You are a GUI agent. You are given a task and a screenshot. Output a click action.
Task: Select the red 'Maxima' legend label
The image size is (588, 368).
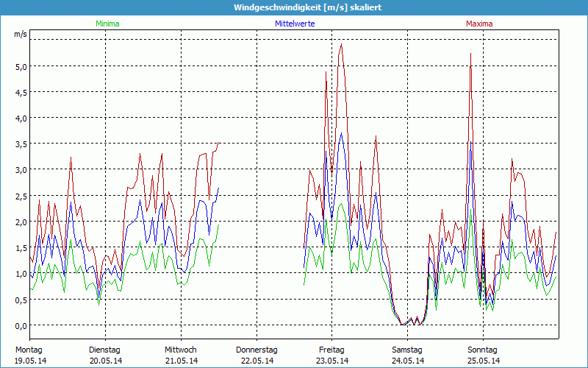pyautogui.click(x=479, y=24)
